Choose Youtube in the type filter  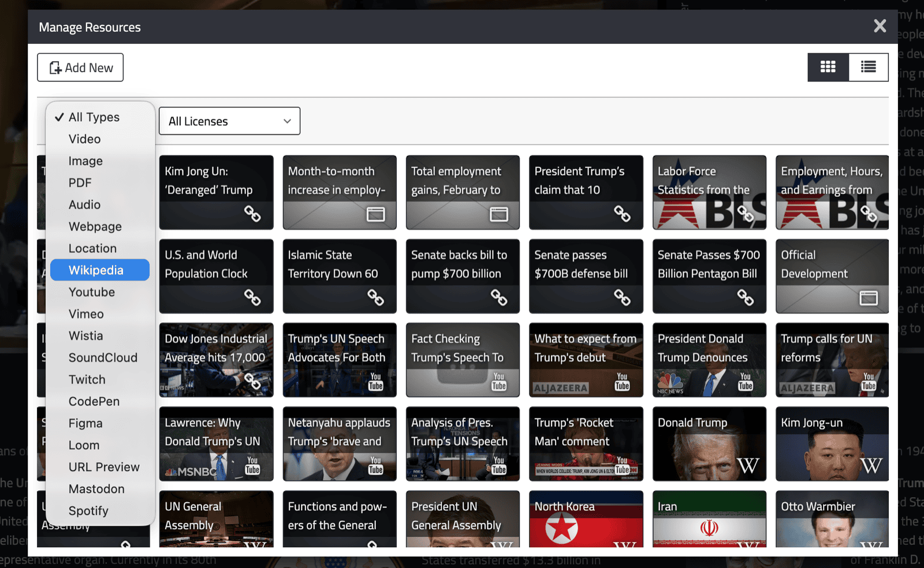[x=91, y=292]
